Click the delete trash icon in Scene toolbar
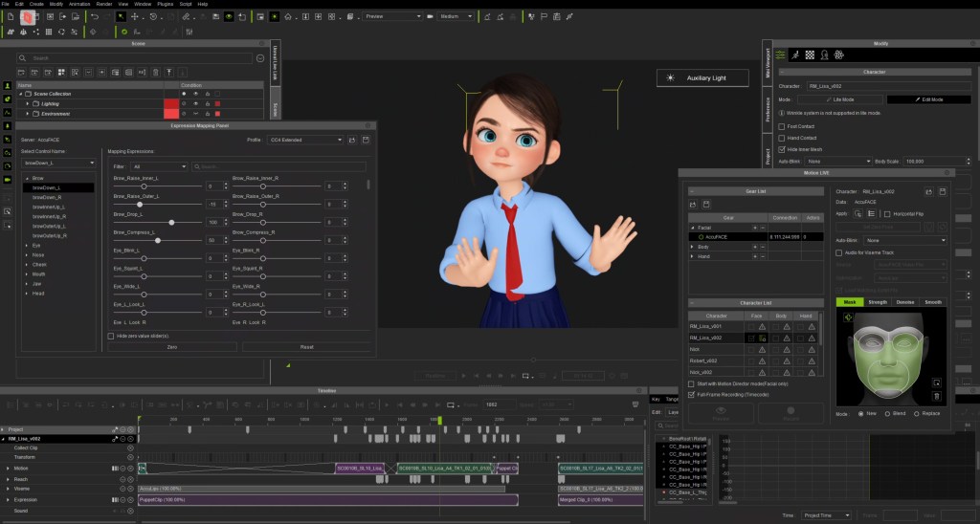 [x=156, y=73]
